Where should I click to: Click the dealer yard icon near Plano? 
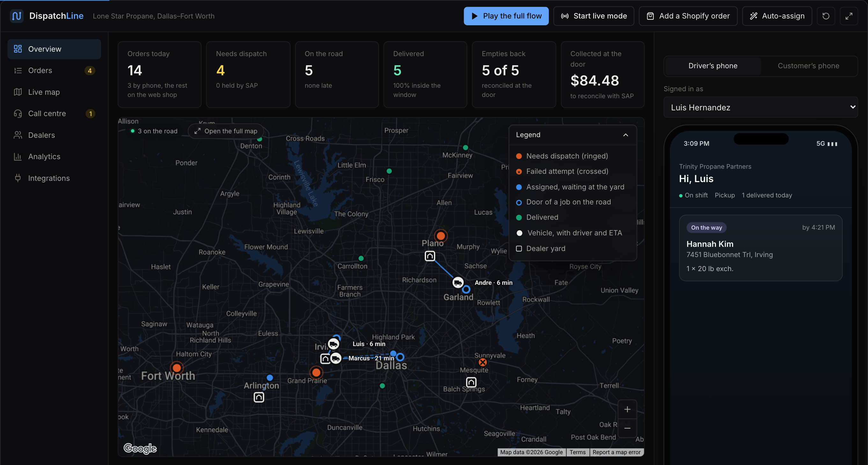tap(430, 256)
